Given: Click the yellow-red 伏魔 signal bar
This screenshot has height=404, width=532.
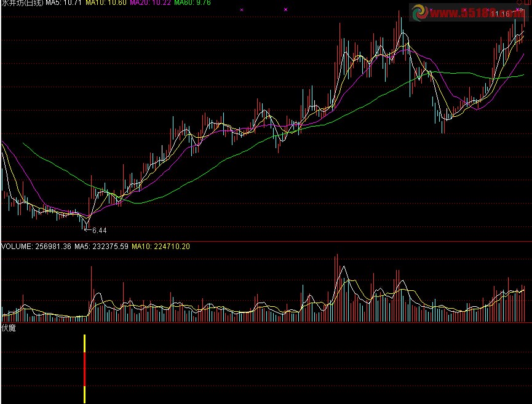Looking at the screenshot, I should [84, 369].
